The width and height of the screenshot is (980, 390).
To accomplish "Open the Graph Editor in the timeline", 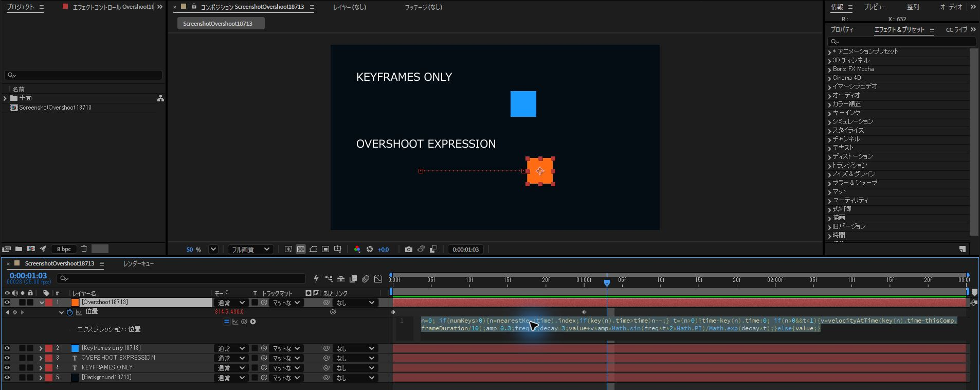I will coord(378,279).
